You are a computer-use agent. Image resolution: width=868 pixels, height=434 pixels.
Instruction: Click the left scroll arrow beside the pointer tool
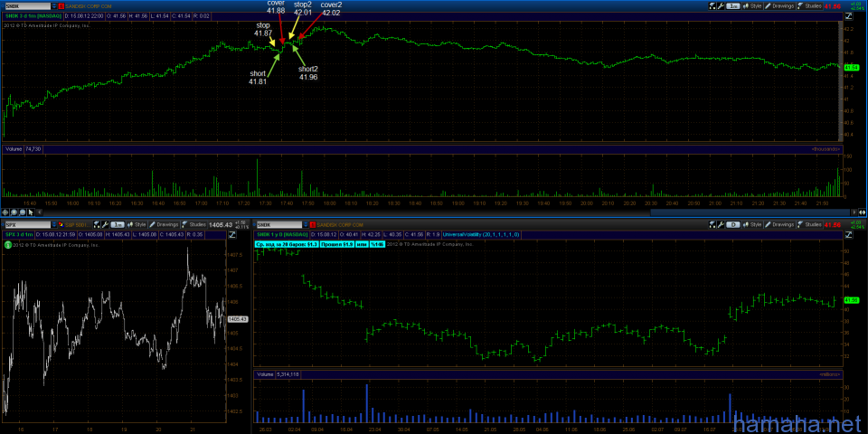pos(38,212)
